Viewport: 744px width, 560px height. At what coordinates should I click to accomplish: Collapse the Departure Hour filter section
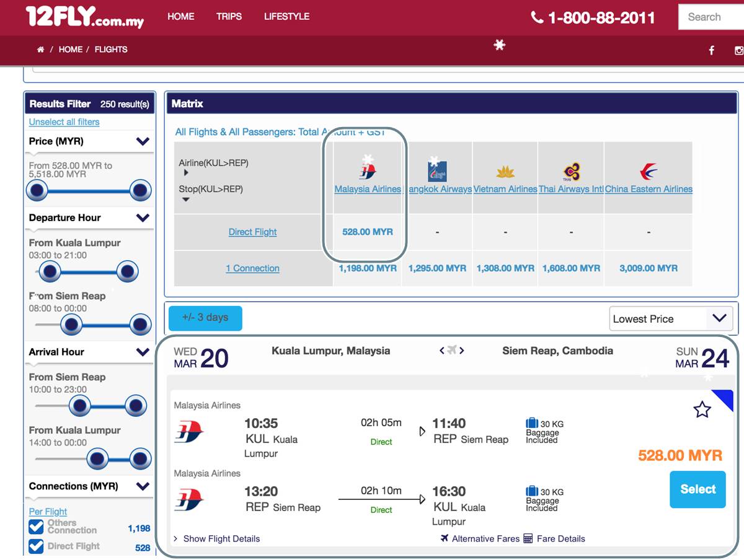point(143,217)
